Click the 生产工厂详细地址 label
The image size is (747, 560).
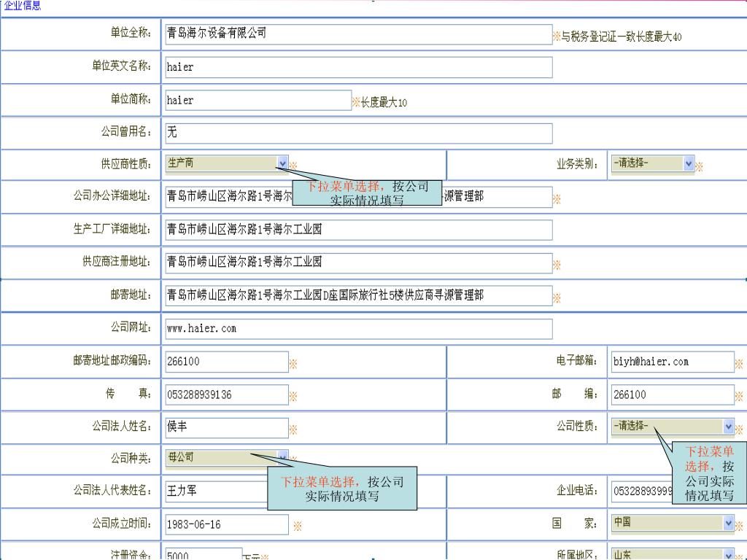112,229
